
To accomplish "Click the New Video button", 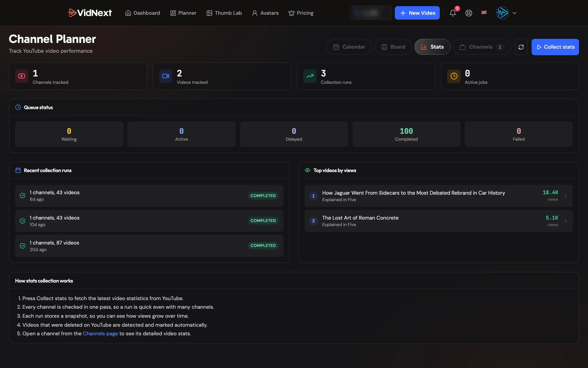I will click(417, 13).
